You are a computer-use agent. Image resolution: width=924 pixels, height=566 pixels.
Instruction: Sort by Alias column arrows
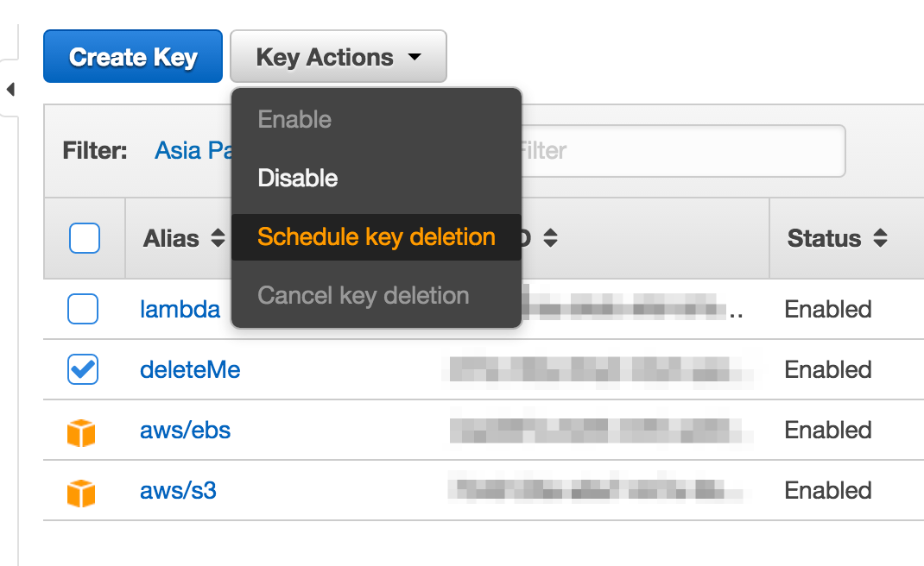(218, 238)
